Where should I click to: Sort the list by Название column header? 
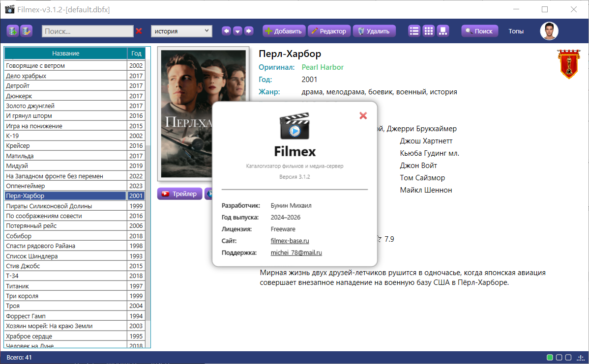66,53
